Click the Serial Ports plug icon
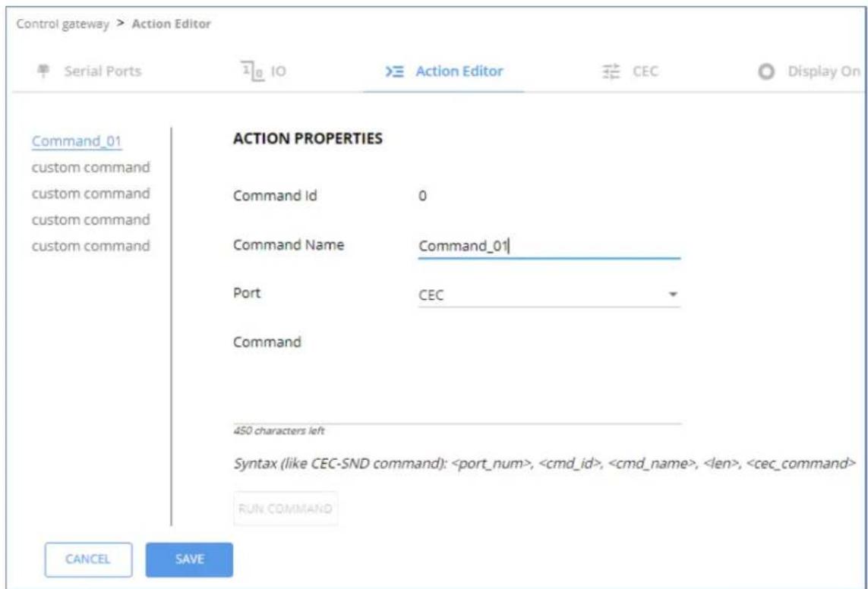Screen dimensions: 868x589 pyautogui.click(x=43, y=71)
